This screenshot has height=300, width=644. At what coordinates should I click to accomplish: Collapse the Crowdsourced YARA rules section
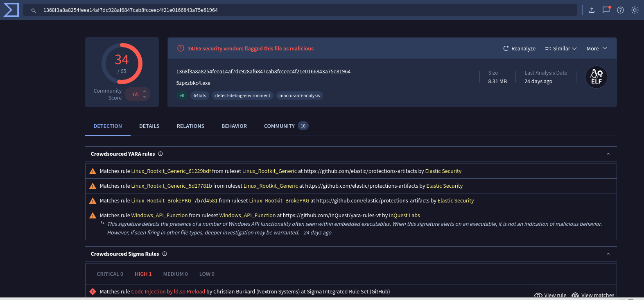(x=608, y=154)
